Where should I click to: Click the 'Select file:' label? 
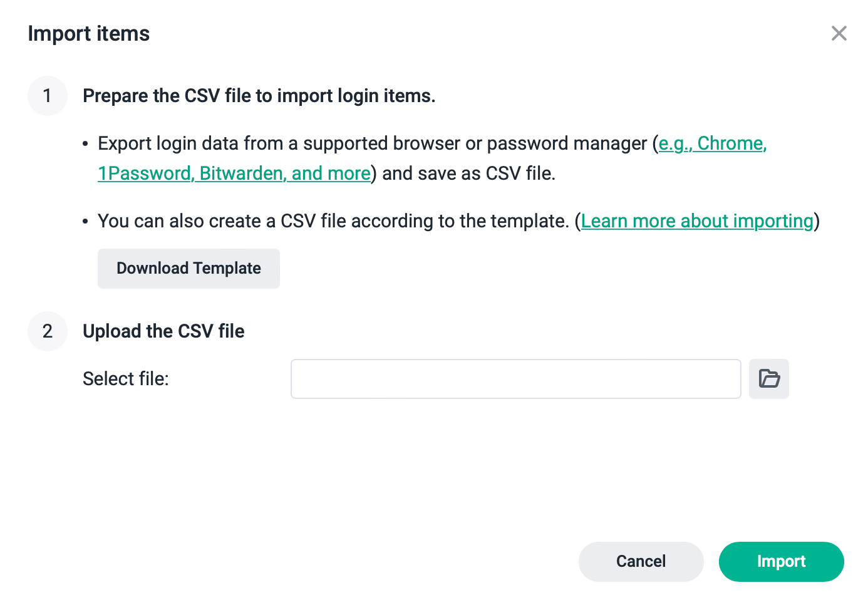(126, 379)
